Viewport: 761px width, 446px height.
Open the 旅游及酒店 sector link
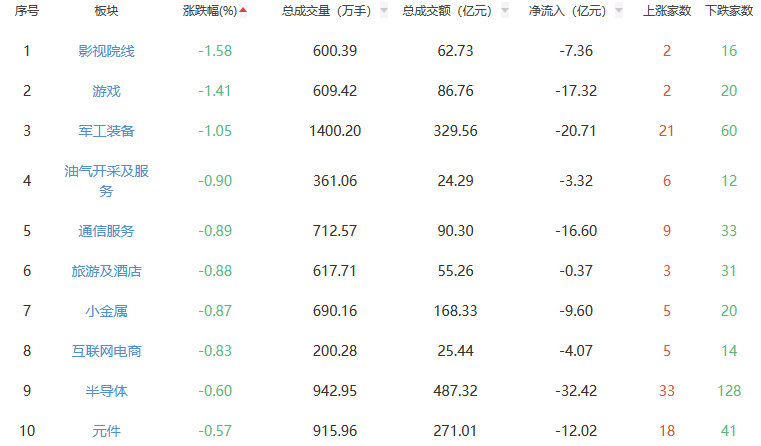pos(106,271)
